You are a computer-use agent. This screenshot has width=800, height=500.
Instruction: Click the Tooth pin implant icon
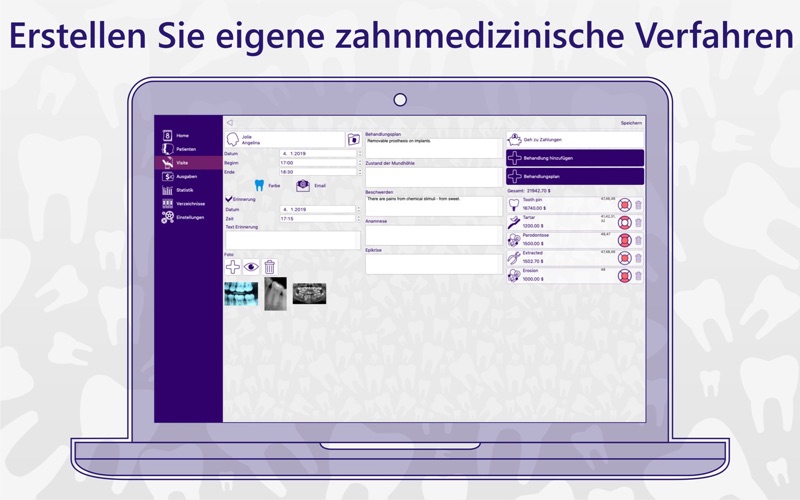click(x=514, y=205)
